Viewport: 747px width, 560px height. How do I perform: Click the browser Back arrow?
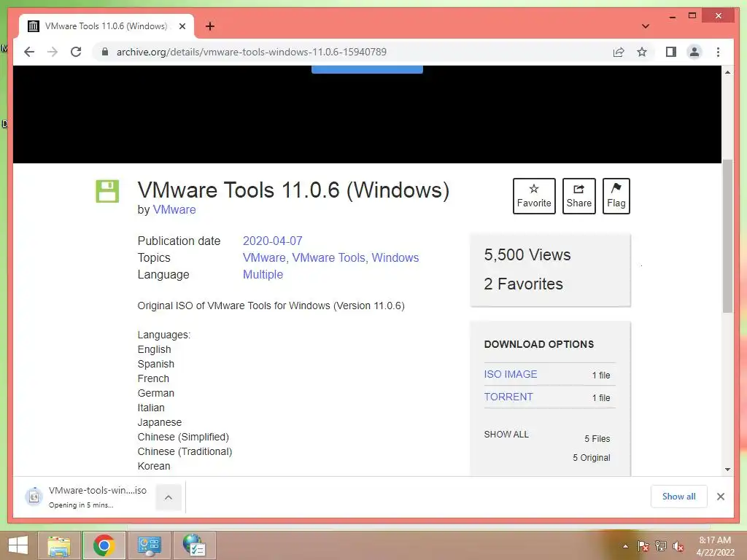[x=29, y=52]
